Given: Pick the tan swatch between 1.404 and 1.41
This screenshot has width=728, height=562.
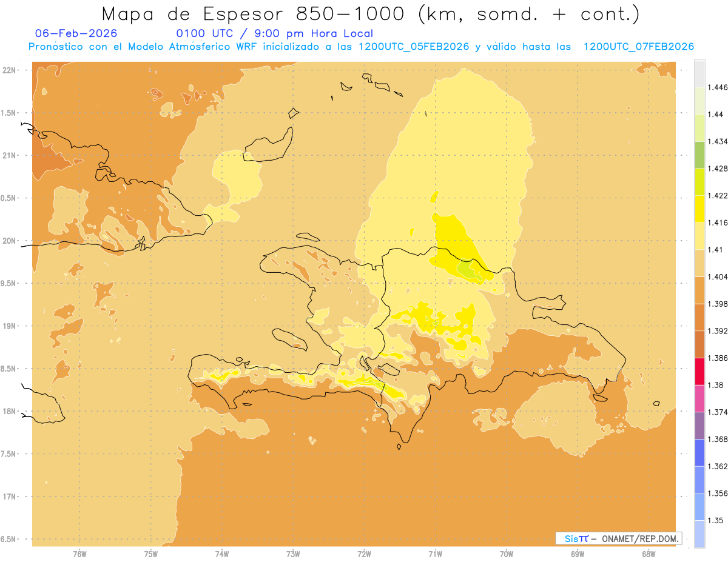Looking at the screenshot, I should pyautogui.click(x=699, y=263).
